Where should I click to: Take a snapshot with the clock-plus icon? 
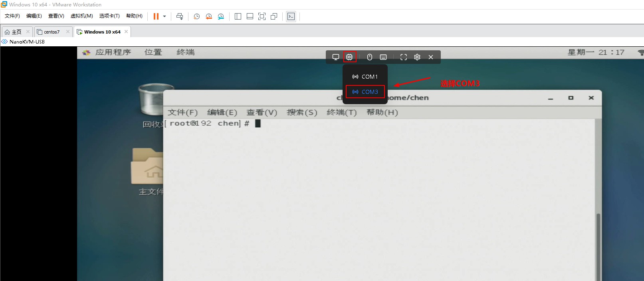coord(196,16)
